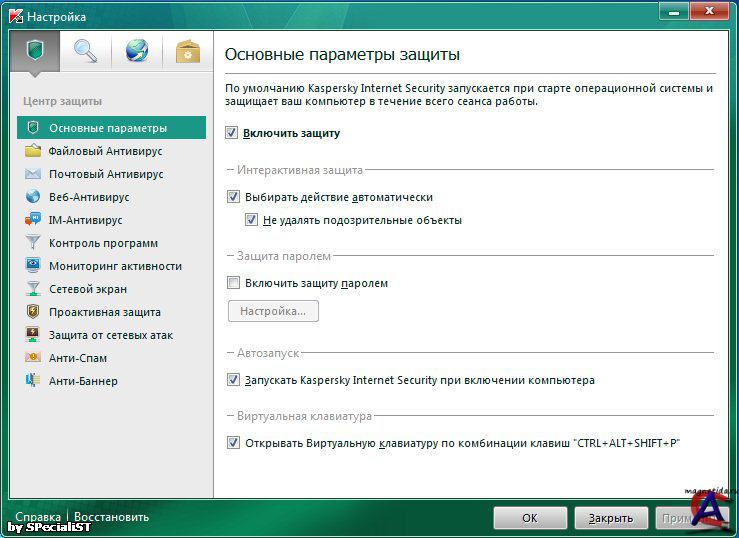
Task: Open the Protection Center shield tab
Action: tap(35, 51)
